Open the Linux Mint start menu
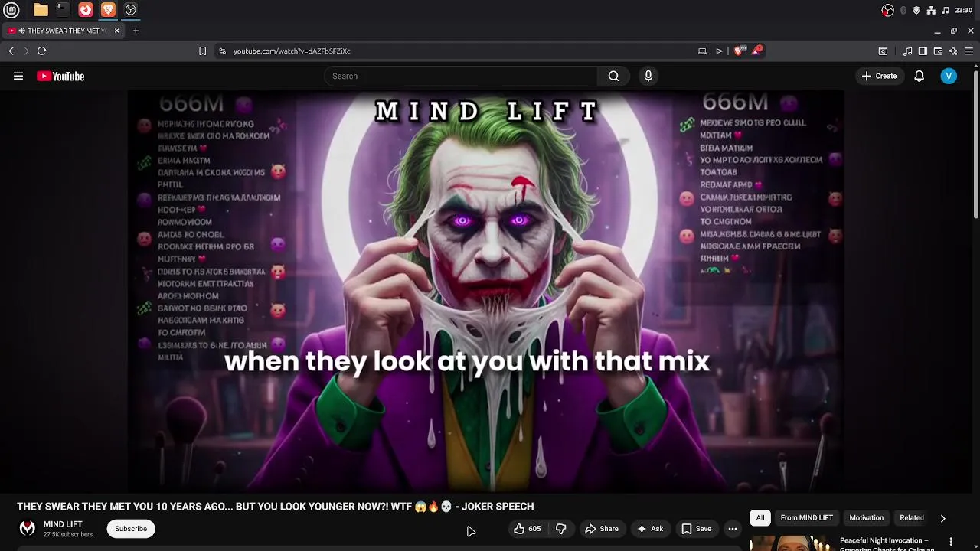This screenshot has width=980, height=551. coord(11,10)
